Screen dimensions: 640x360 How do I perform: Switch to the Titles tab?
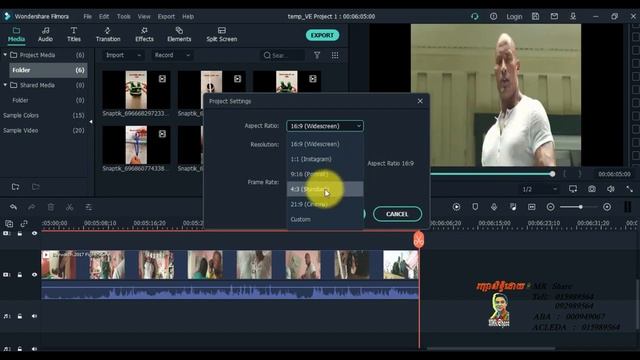(x=73, y=35)
